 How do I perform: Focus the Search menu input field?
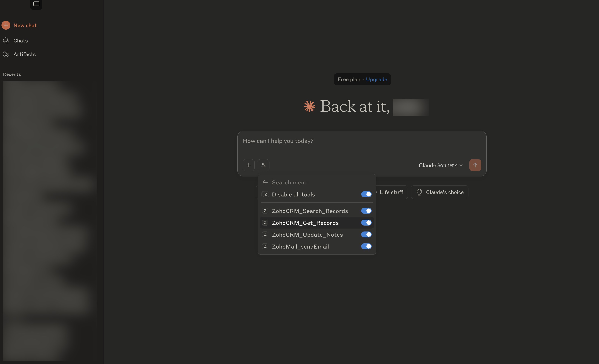(x=316, y=183)
